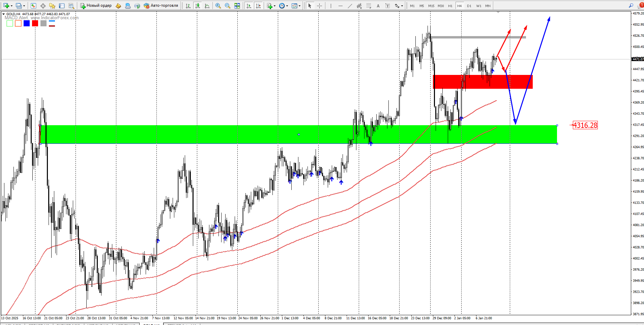The height and width of the screenshot is (325, 644).
Task: Select the text label 'T' tool
Action: (x=387, y=6)
